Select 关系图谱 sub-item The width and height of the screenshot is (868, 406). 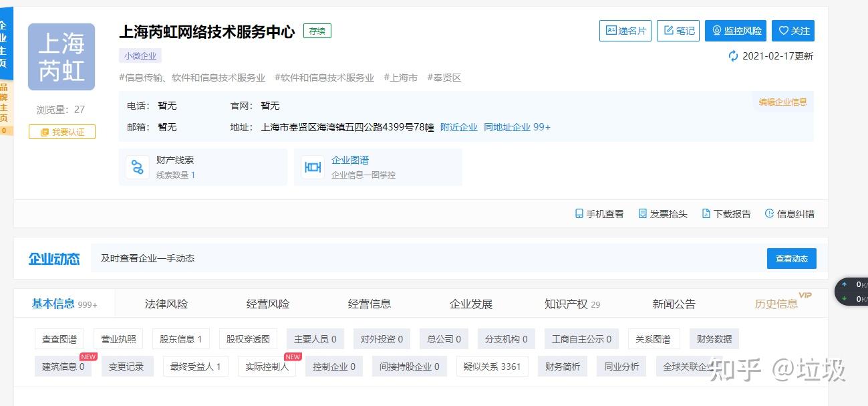click(x=653, y=339)
